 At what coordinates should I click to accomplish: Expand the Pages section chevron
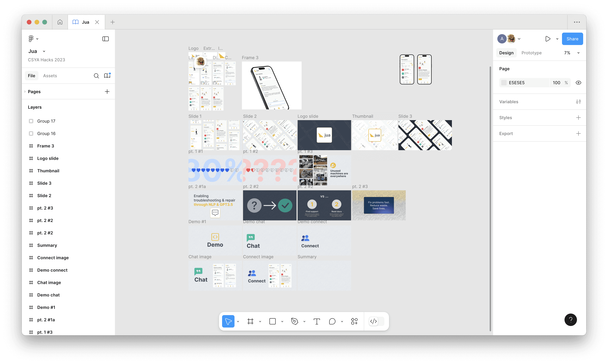pyautogui.click(x=25, y=92)
